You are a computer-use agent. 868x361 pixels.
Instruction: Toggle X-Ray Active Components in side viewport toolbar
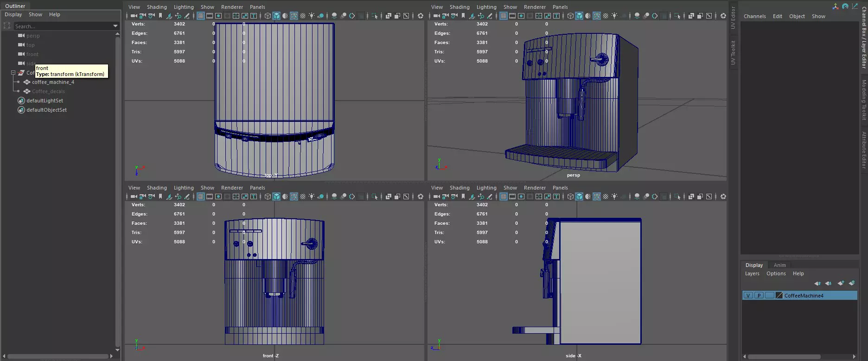tap(700, 196)
